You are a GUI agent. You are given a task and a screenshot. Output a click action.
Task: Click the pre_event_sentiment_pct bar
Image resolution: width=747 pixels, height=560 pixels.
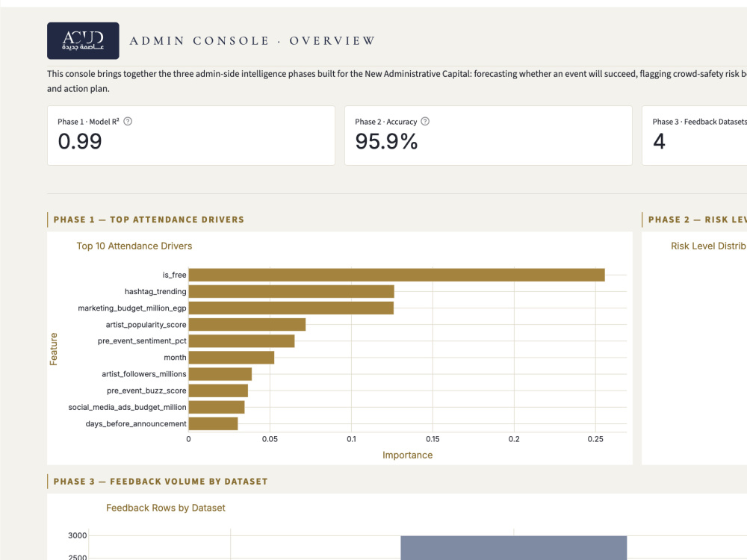click(x=241, y=341)
